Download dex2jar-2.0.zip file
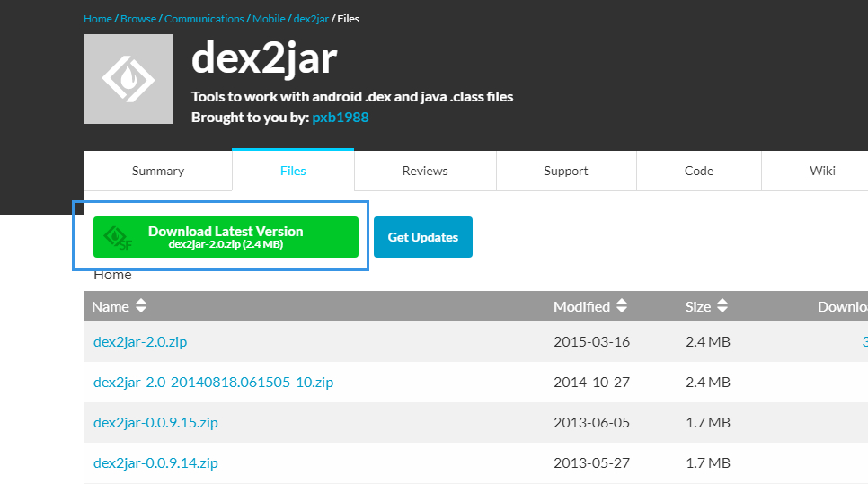 click(140, 342)
